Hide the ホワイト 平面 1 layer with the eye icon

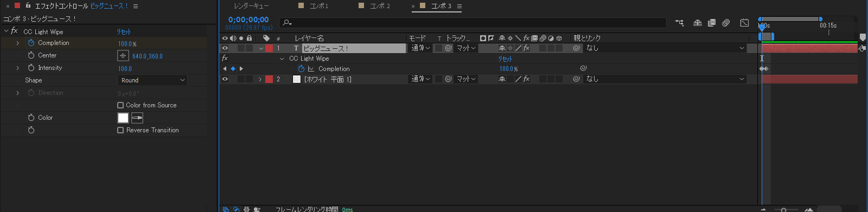[x=225, y=79]
